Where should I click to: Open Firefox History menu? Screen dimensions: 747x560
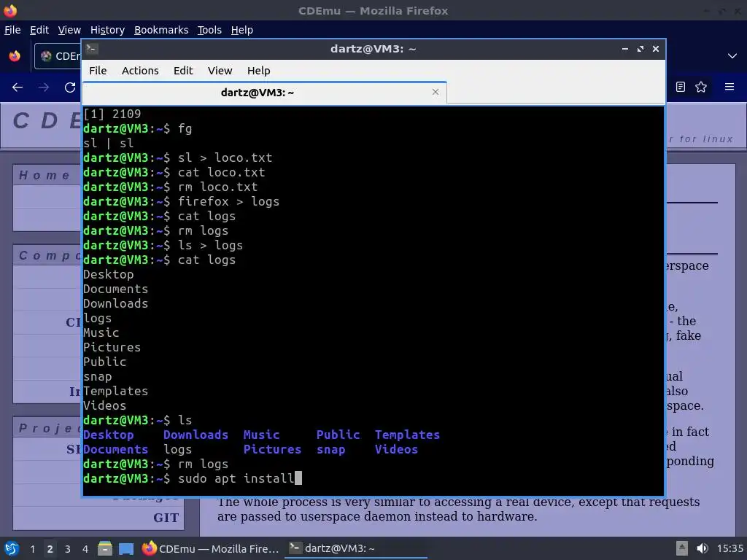[x=107, y=30]
